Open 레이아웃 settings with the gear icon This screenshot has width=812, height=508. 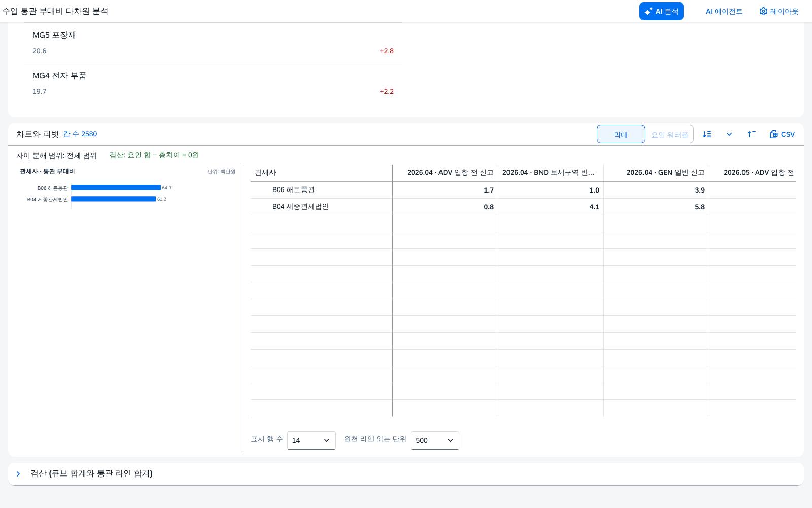779,11
